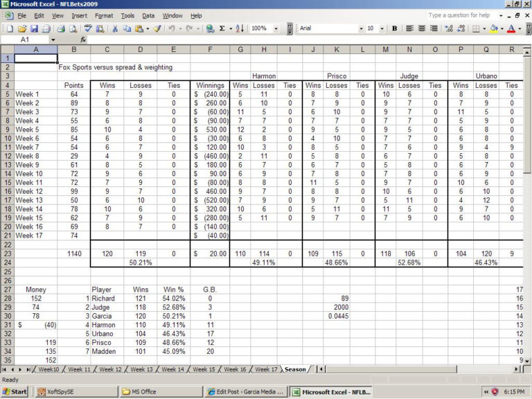Switch to the Week 17 sheet tab
This screenshot has width=532, height=399.
(266, 369)
